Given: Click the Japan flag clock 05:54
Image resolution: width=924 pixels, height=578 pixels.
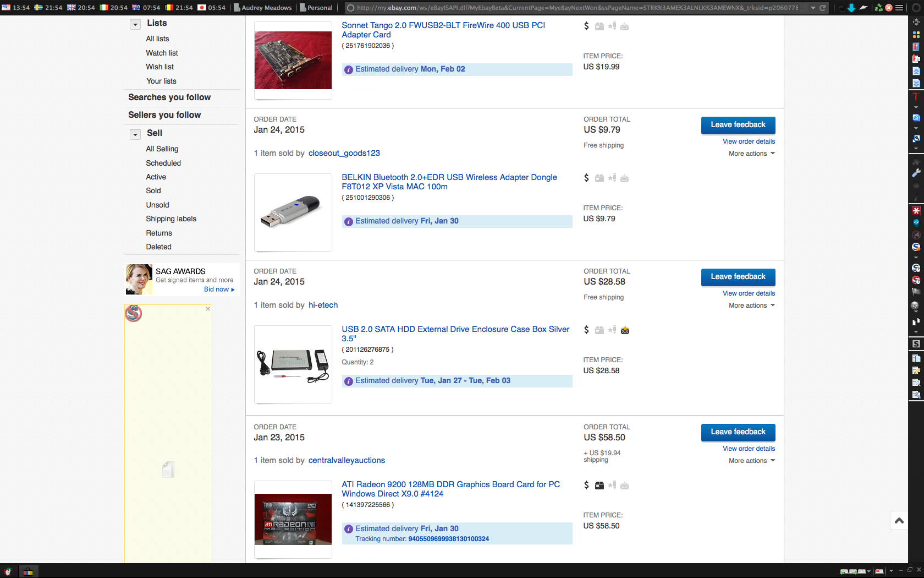Looking at the screenshot, I should [x=212, y=8].
